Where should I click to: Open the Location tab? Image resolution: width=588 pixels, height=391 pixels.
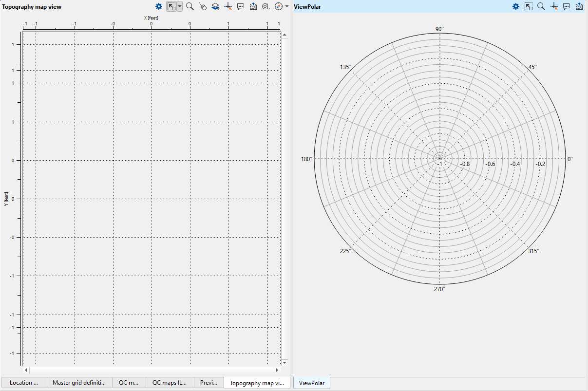point(23,383)
